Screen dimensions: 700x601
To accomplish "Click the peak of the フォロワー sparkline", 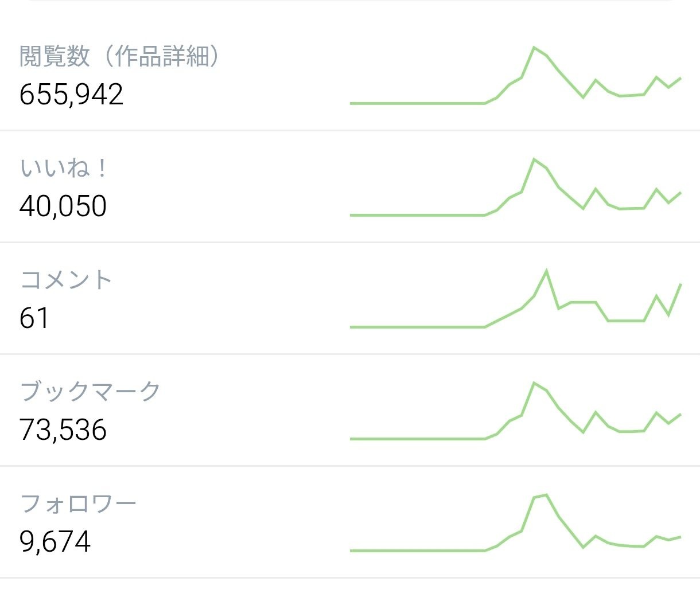I will pyautogui.click(x=546, y=494).
